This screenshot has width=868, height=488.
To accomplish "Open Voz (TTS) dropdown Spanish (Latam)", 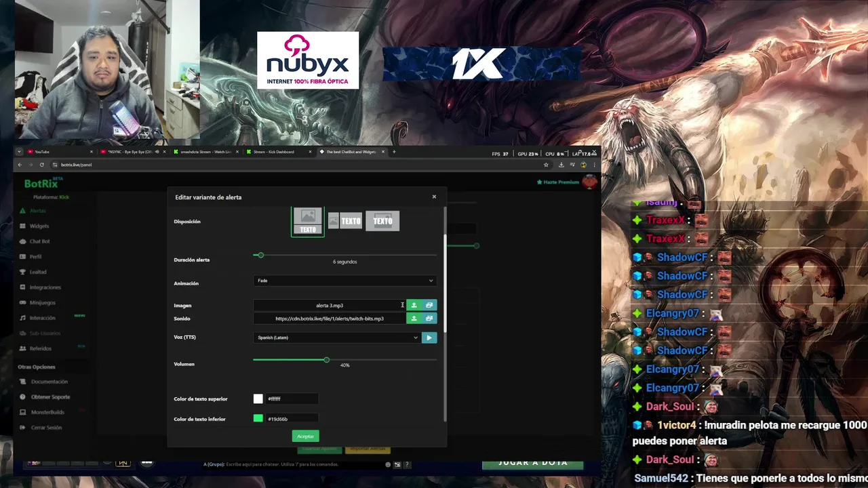I will point(337,338).
